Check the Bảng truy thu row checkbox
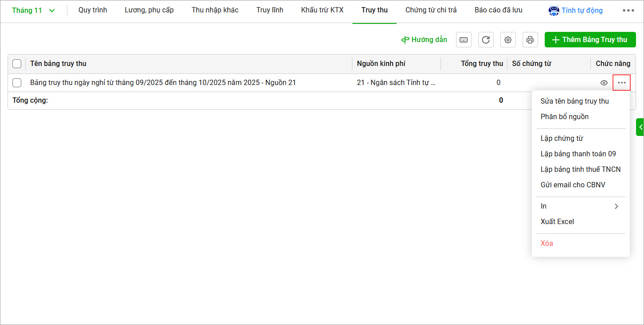Screen dimensions: 644x325 17,83
